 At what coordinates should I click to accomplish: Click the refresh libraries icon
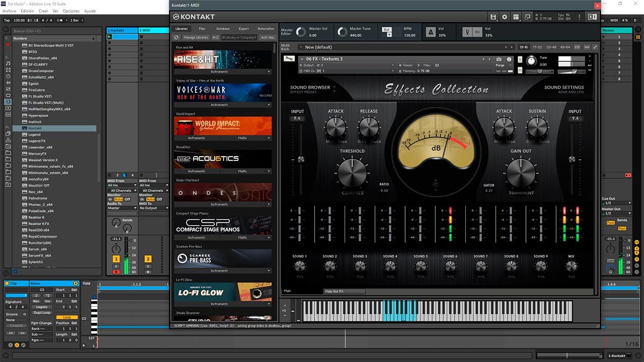pos(177,38)
